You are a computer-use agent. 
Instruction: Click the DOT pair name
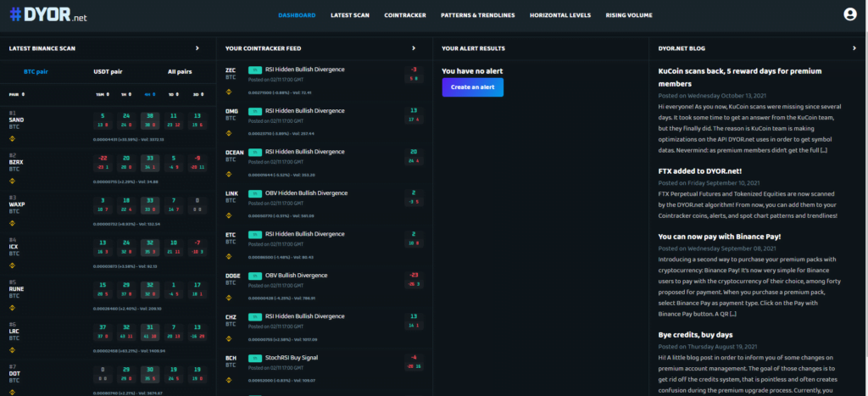coord(14,373)
